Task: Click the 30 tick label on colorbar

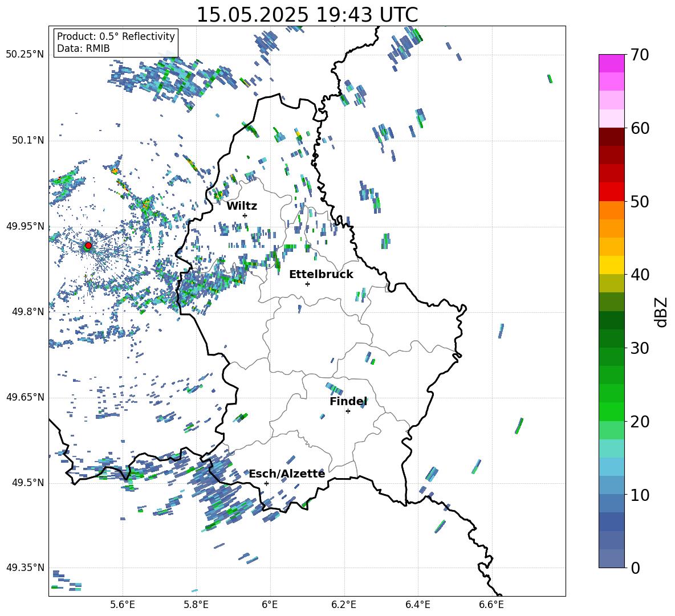Action: pyautogui.click(x=639, y=348)
